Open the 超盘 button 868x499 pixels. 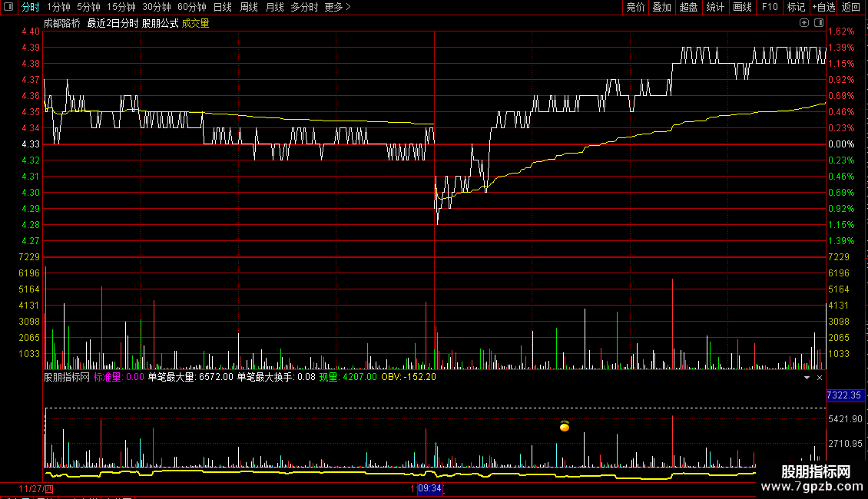coord(688,7)
